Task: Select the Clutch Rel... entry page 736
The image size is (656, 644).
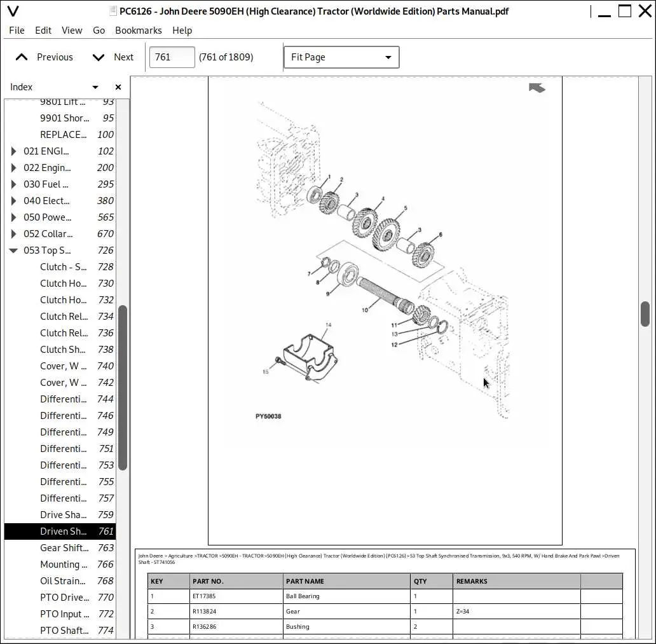Action: click(x=60, y=333)
